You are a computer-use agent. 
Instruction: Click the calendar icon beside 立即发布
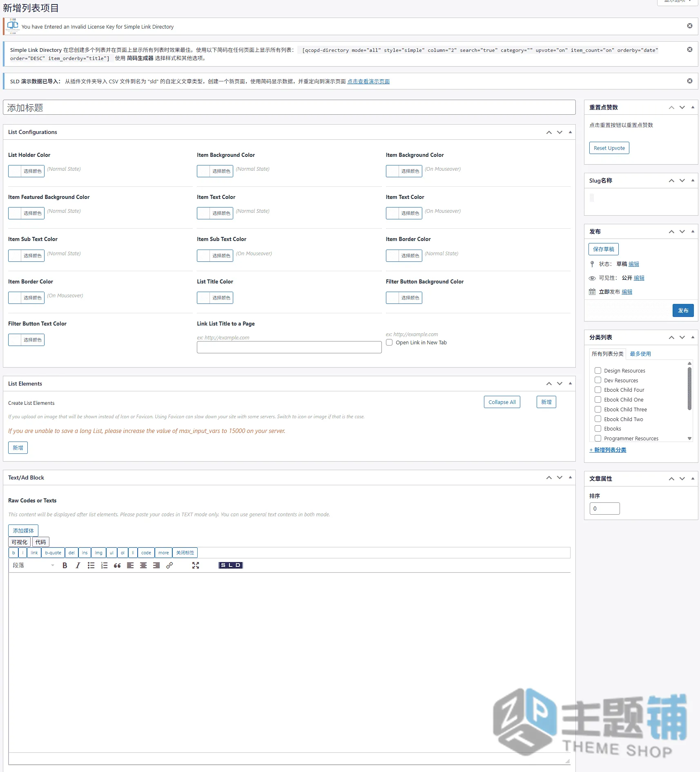tap(592, 292)
